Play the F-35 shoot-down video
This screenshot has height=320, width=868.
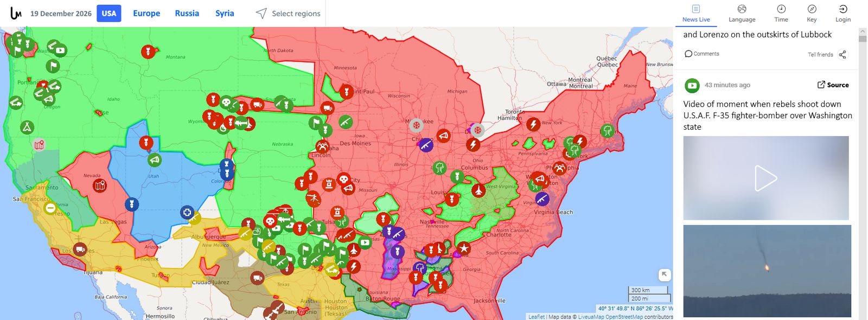point(766,178)
